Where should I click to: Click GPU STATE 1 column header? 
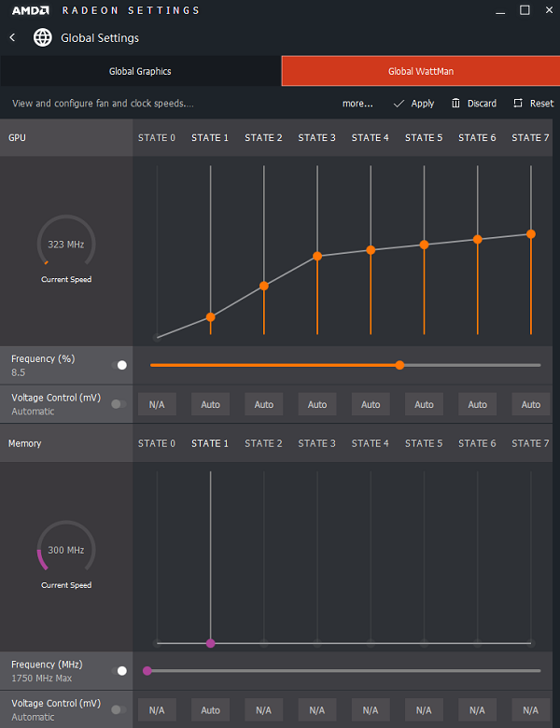point(210,138)
